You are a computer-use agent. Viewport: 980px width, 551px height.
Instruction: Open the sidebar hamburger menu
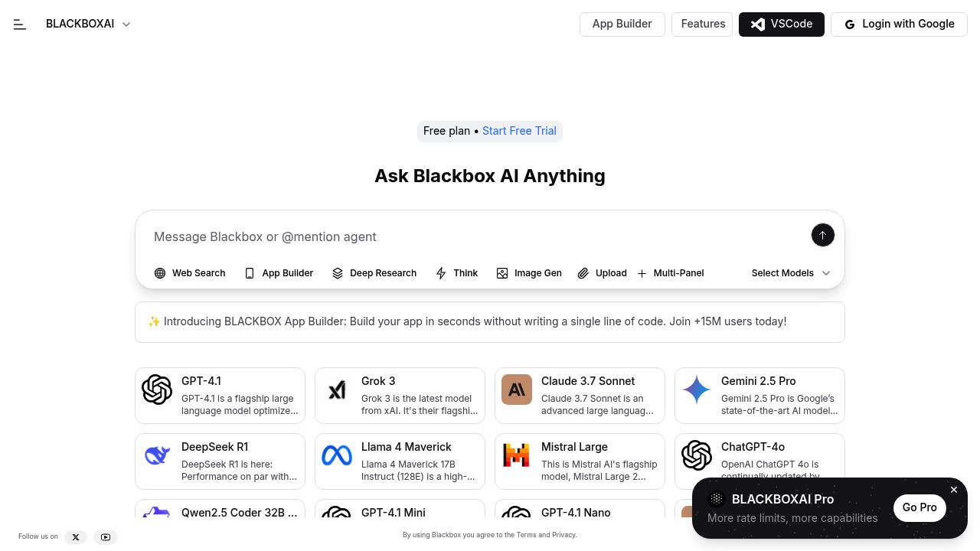20,24
